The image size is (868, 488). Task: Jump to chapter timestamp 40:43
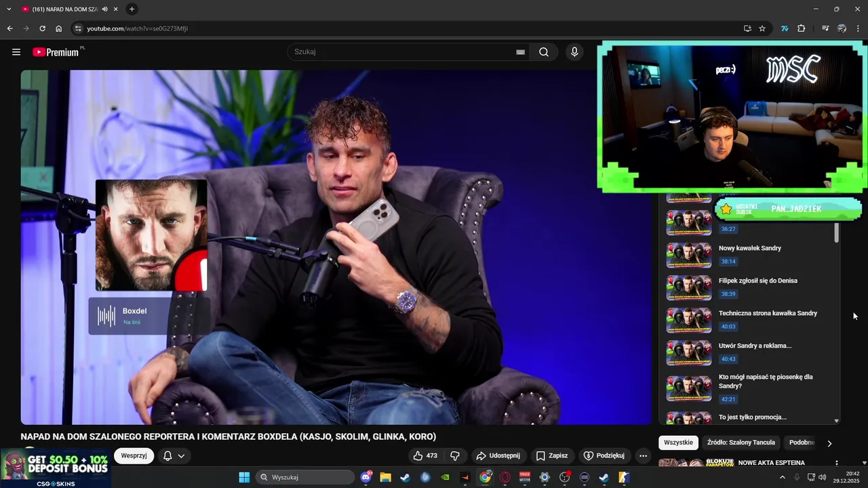pos(728,359)
